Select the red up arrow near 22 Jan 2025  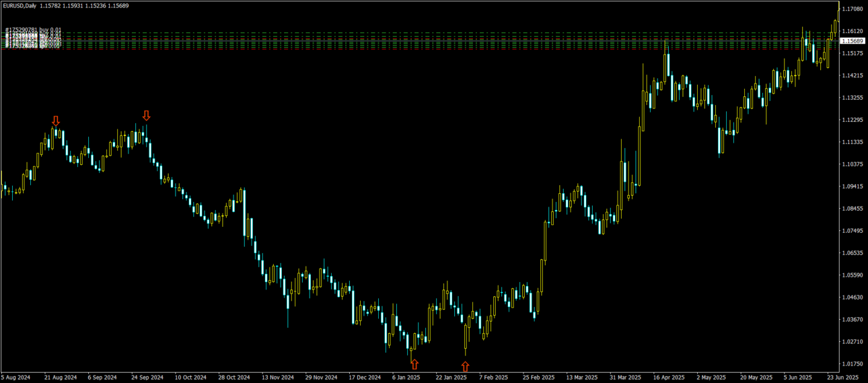click(x=466, y=366)
